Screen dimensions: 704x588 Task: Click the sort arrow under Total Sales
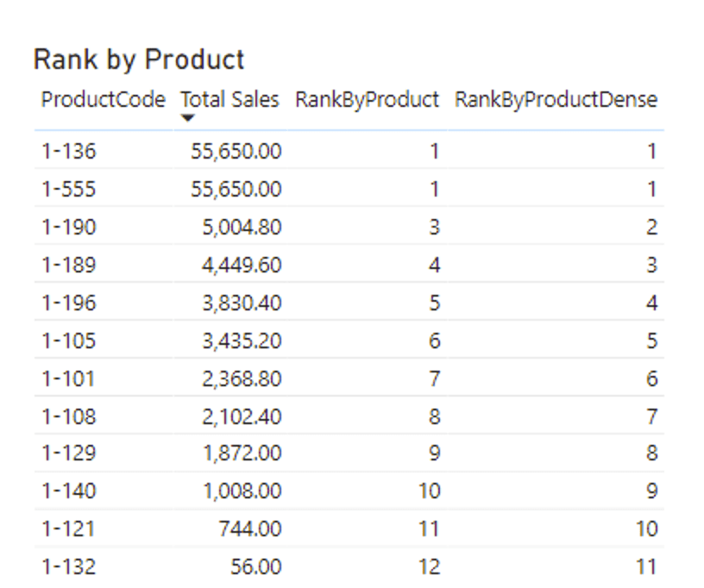click(x=190, y=118)
